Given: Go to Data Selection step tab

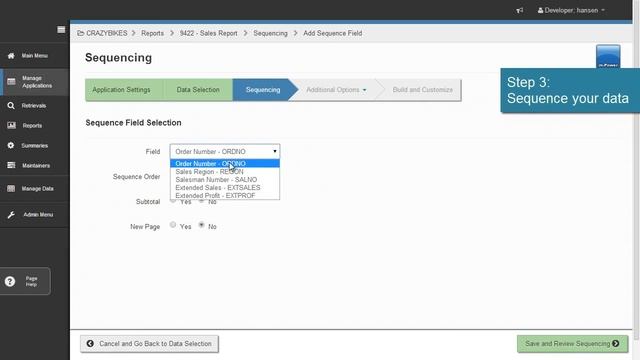Looking at the screenshot, I should tap(198, 90).
